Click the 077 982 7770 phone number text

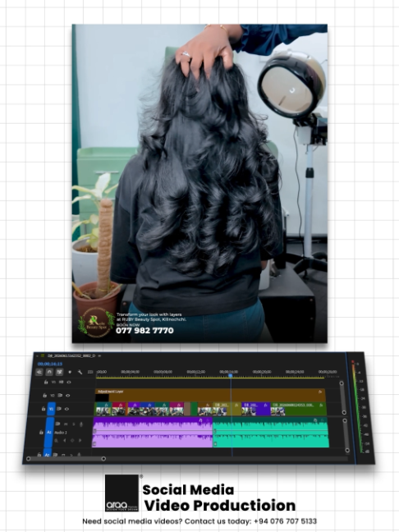tap(144, 331)
